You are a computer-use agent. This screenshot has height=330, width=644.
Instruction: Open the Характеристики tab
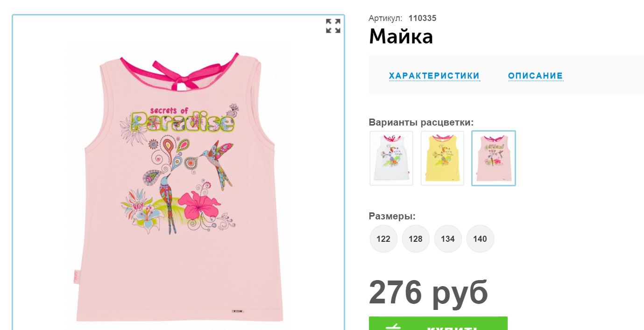[x=434, y=76]
